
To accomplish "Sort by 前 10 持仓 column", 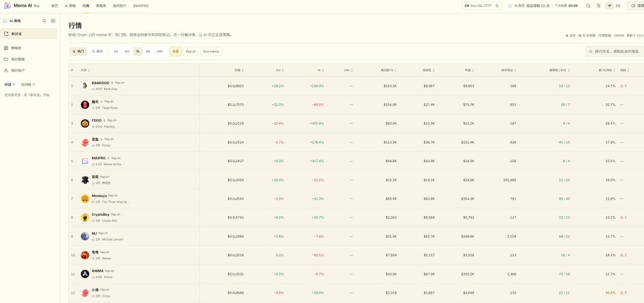I will tap(607, 70).
